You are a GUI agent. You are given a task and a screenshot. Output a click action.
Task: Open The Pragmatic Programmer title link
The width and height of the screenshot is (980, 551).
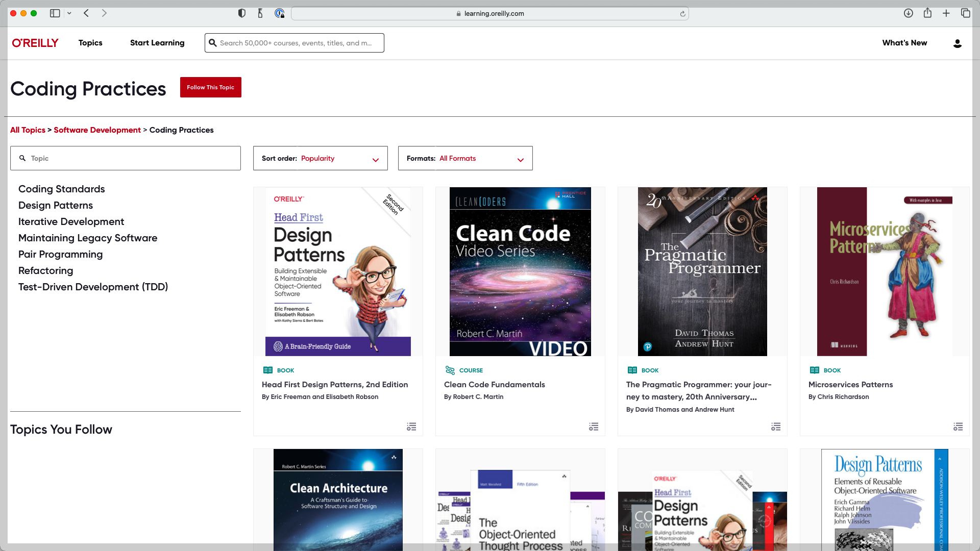[699, 391]
